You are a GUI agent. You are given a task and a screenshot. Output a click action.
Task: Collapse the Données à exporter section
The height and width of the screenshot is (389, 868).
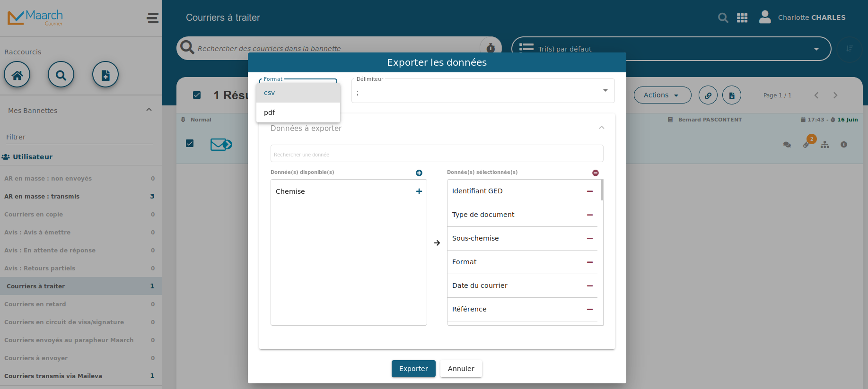(602, 128)
